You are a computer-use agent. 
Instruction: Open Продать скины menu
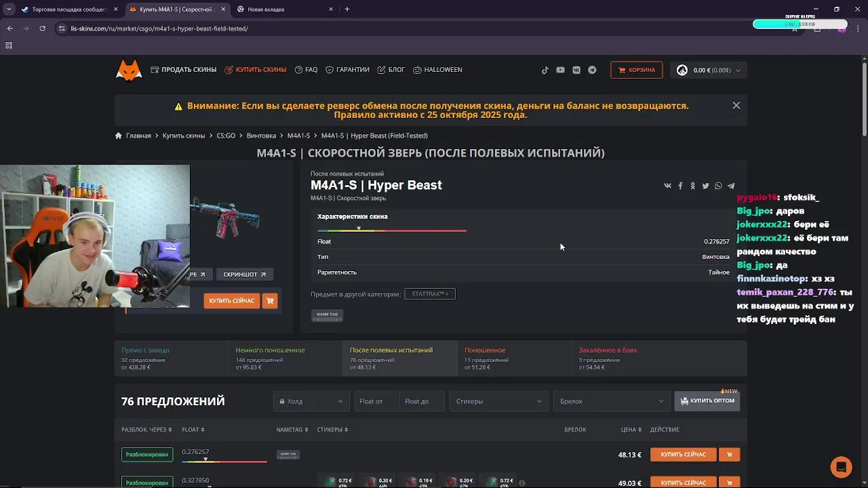(x=184, y=70)
